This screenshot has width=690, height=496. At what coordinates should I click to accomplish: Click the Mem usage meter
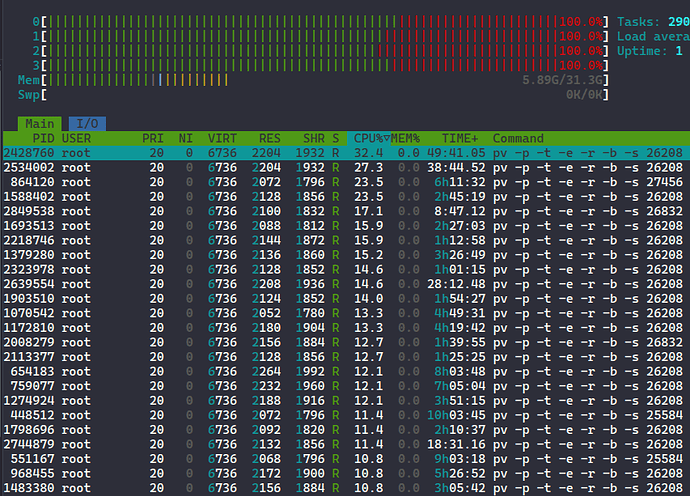coord(313,80)
